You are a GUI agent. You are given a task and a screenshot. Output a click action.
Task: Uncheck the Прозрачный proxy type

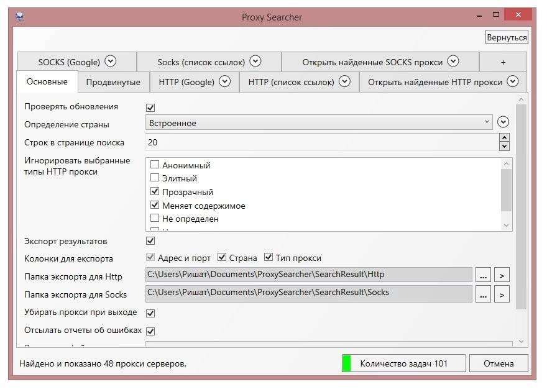point(155,191)
